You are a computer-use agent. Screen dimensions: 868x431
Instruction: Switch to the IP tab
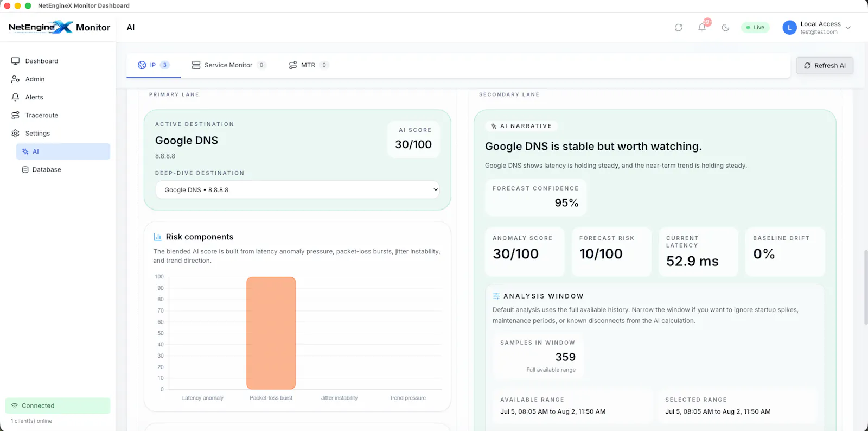click(154, 65)
